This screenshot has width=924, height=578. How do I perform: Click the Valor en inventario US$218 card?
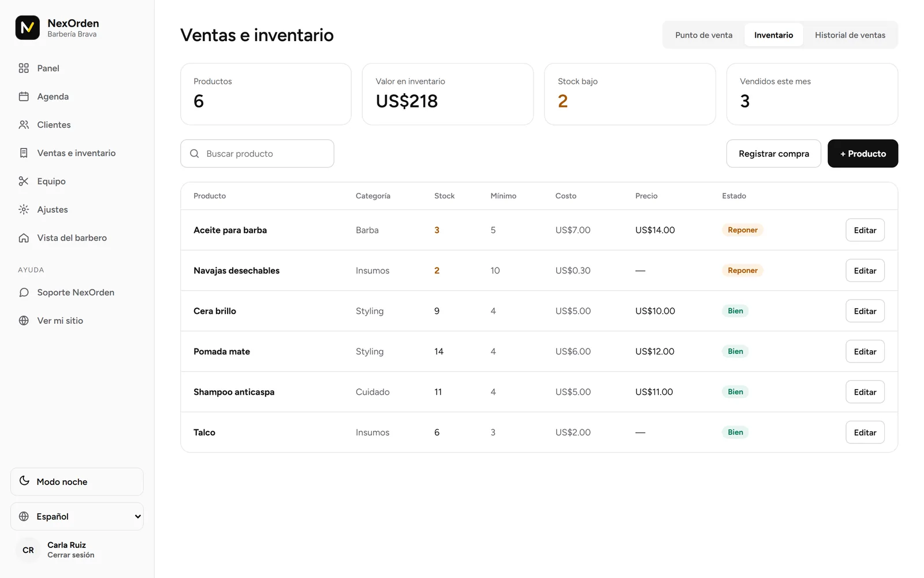448,94
